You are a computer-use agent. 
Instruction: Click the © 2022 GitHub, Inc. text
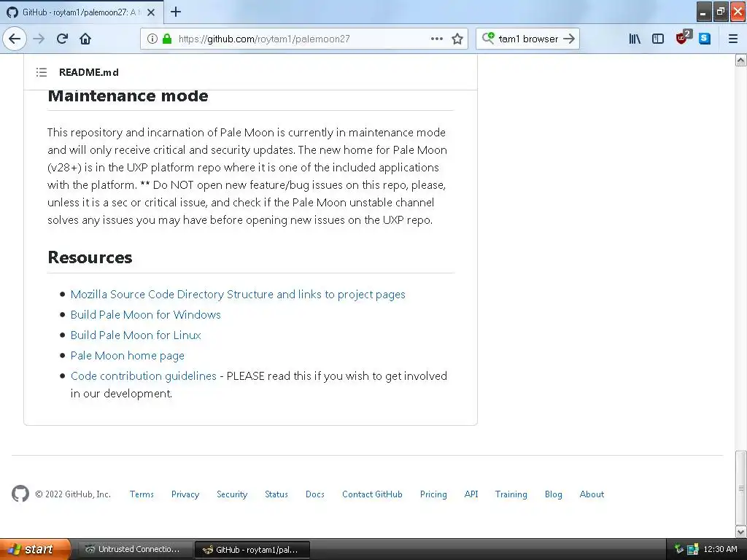click(x=73, y=494)
